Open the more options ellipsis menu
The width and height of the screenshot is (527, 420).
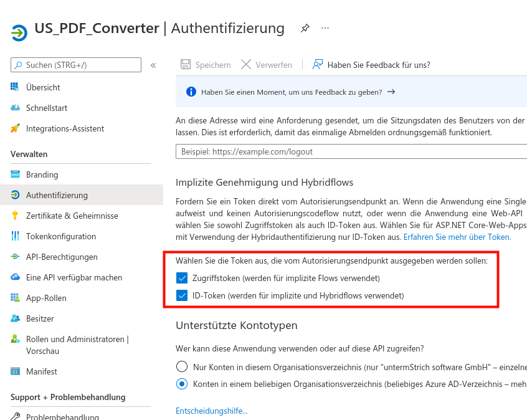(x=325, y=27)
